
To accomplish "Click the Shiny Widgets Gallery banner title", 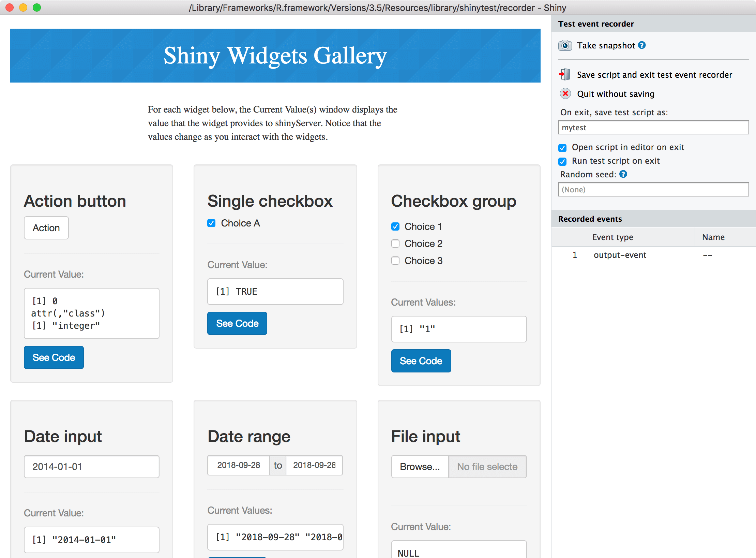I will click(275, 56).
